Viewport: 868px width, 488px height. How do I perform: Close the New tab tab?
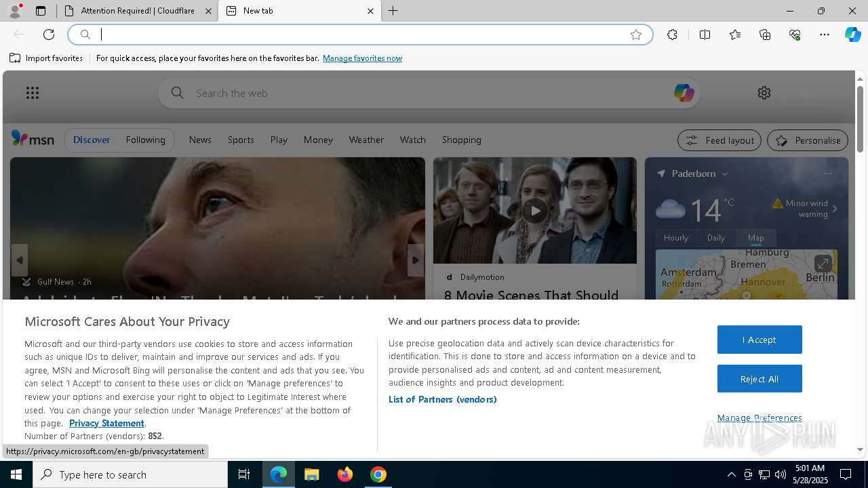click(x=370, y=11)
